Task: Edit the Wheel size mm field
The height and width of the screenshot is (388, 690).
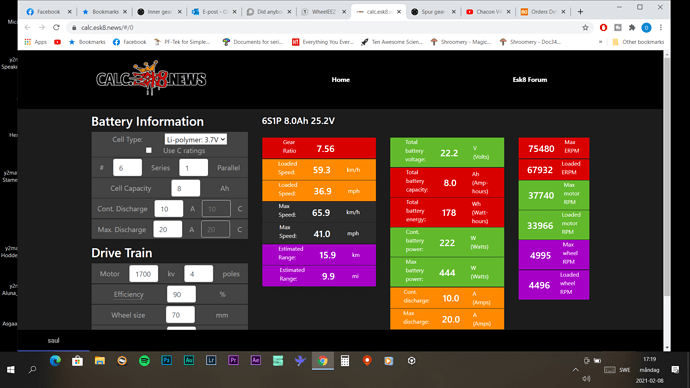Action: [x=180, y=315]
